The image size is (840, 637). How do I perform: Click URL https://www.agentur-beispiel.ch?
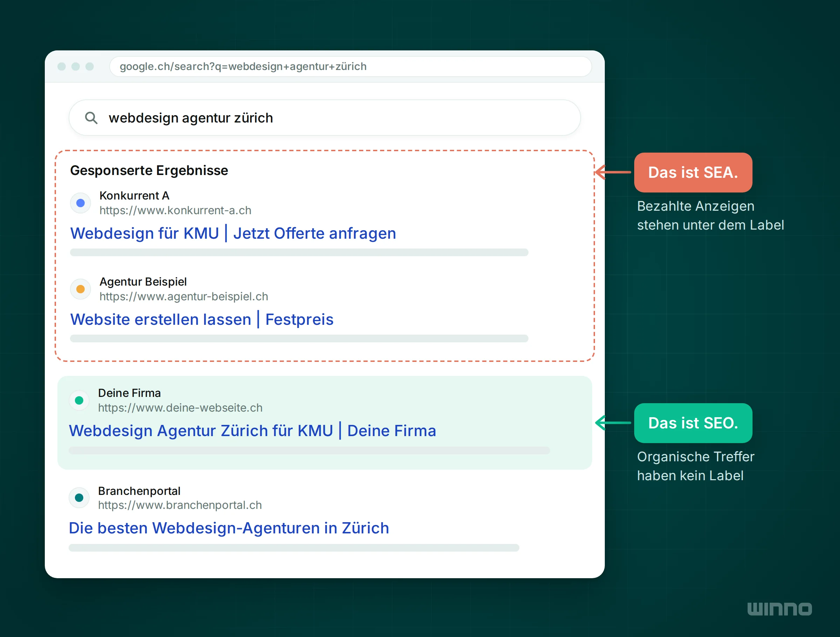184,296
